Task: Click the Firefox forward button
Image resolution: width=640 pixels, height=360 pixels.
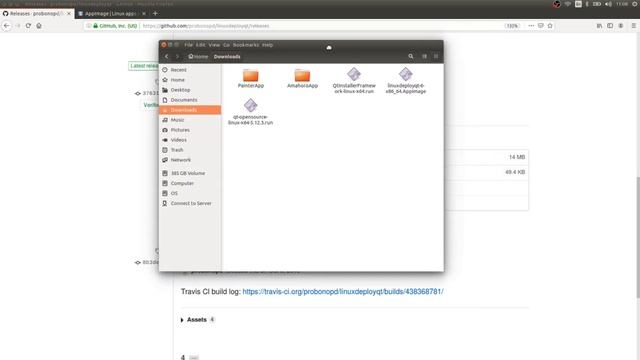Action: coord(18,25)
